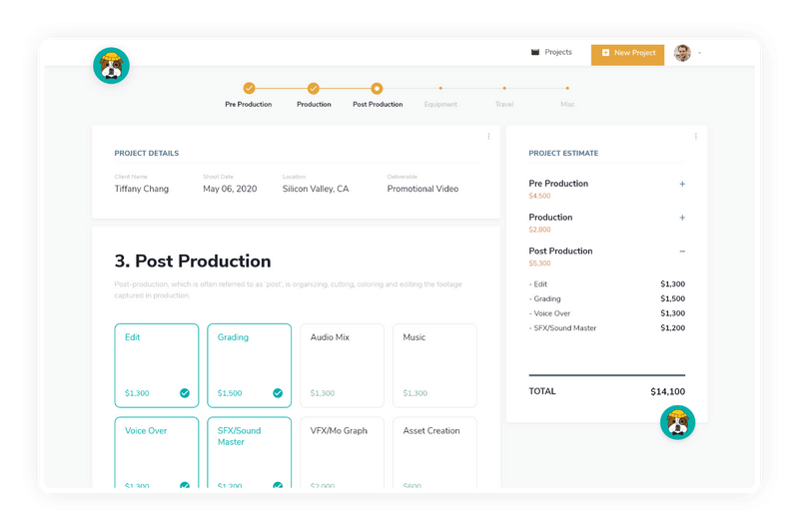Uncheck the Grading service card

(x=278, y=393)
